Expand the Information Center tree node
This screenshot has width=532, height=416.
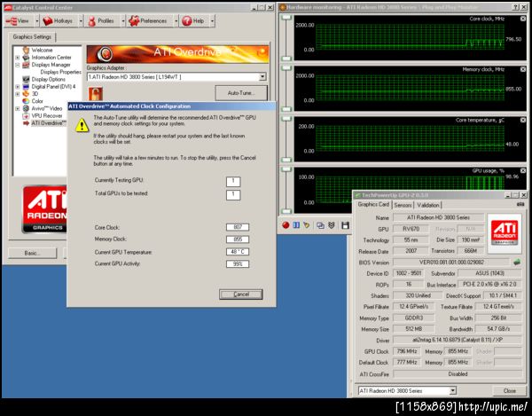[x=18, y=58]
